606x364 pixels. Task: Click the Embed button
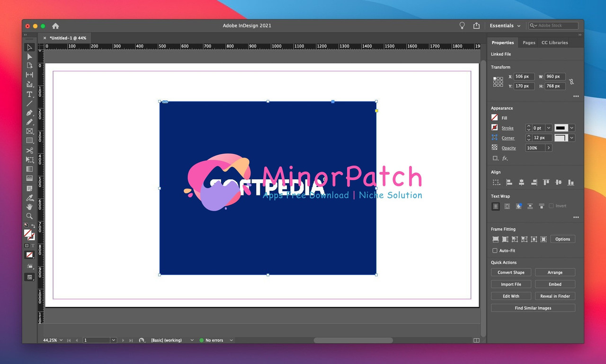coord(555,284)
